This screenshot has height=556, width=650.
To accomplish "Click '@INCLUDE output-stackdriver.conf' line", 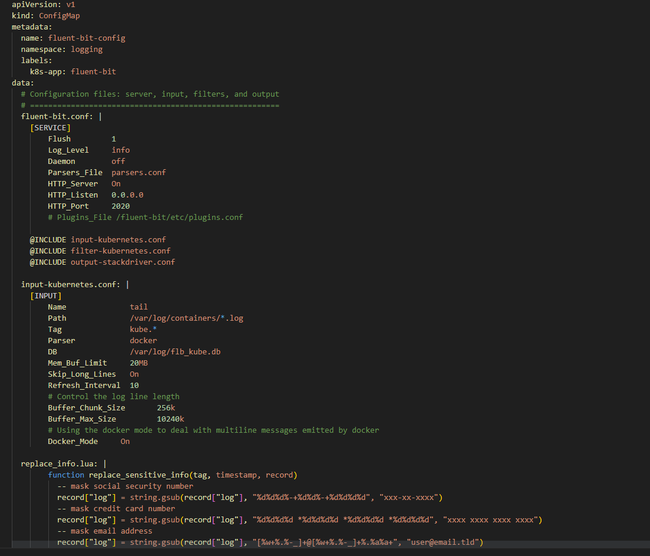I will point(102,262).
